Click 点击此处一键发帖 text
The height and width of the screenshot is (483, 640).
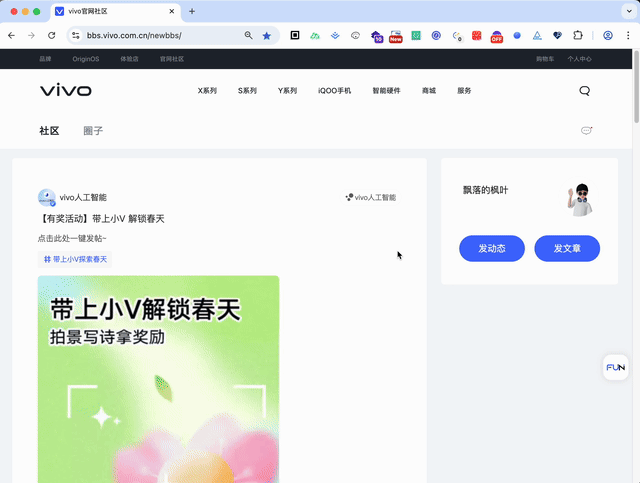pyautogui.click(x=72, y=238)
